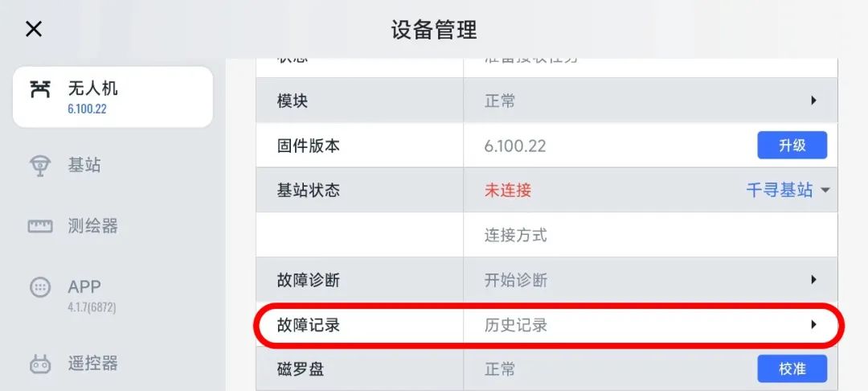This screenshot has height=391, width=868.
Task: Select the APP icon in sidebar
Action: 39,287
